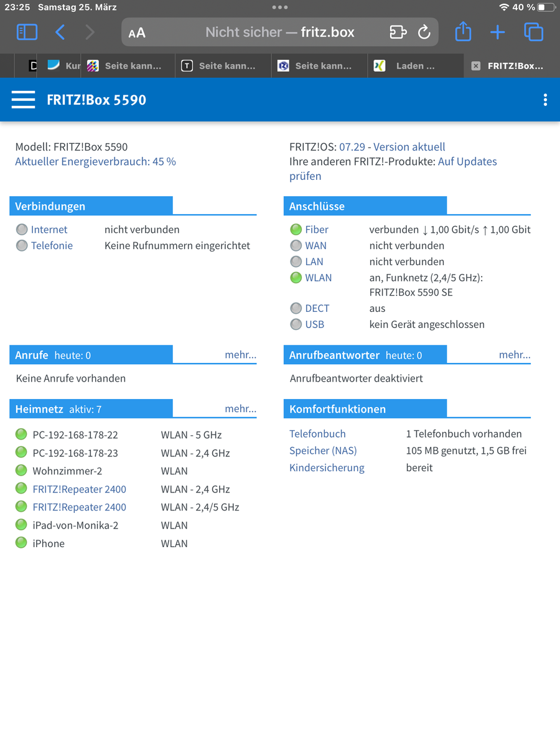This screenshot has width=560, height=747.
Task: Click 'mehr...' in Anrufe section
Action: click(x=241, y=355)
